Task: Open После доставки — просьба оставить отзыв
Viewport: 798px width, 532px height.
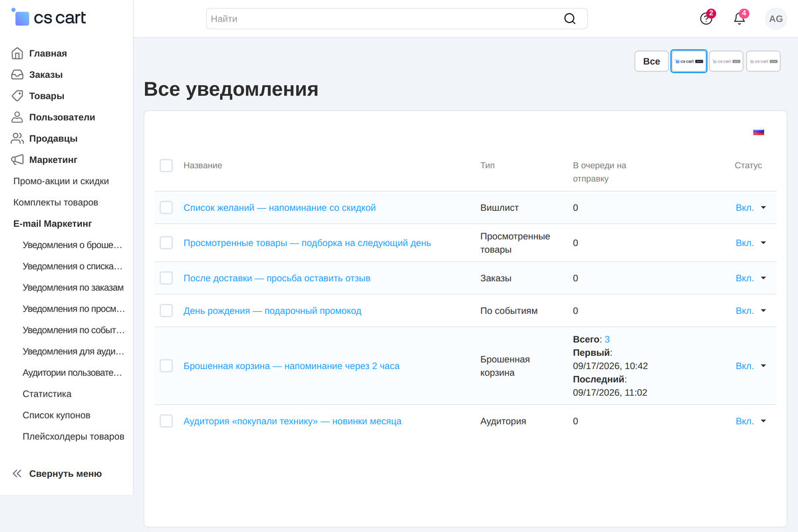Action: pyautogui.click(x=277, y=278)
